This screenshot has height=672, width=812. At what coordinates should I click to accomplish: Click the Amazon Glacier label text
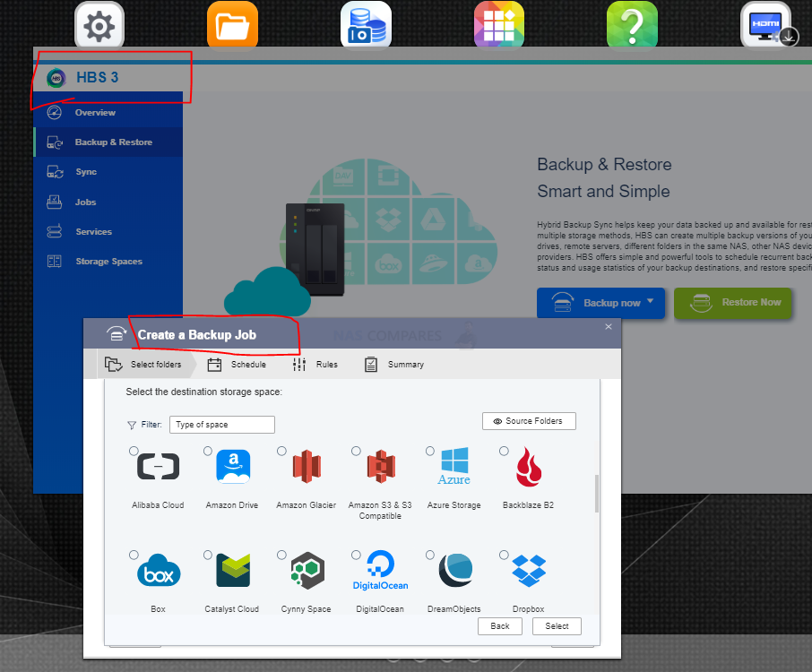(x=306, y=505)
